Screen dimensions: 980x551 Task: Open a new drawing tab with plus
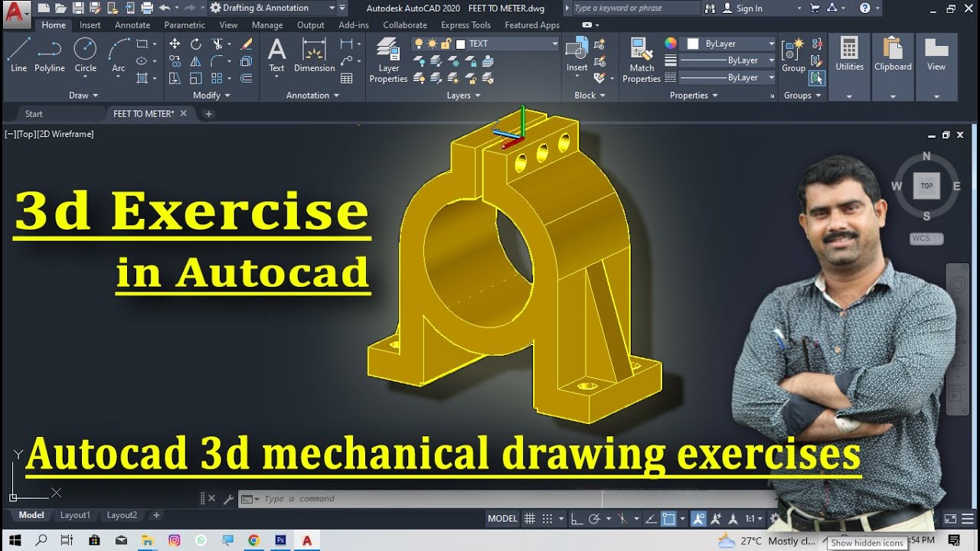pyautogui.click(x=208, y=114)
